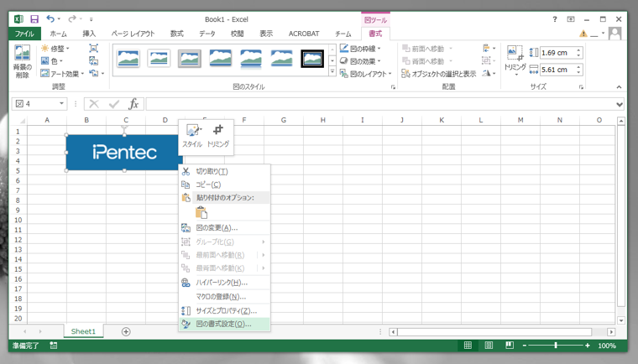The image size is (638, 364).
Task: Open the Size dialog launcher in サイズ group
Action: point(582,87)
